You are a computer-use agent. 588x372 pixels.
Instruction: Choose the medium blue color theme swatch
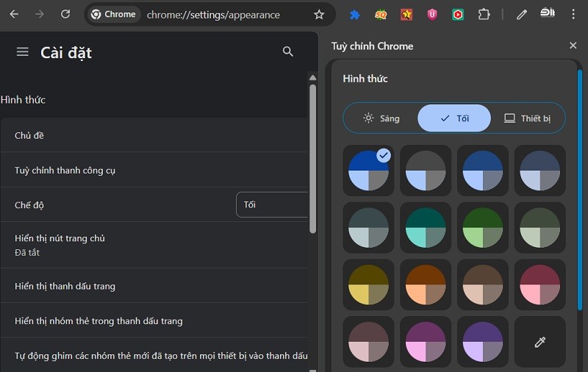483,171
